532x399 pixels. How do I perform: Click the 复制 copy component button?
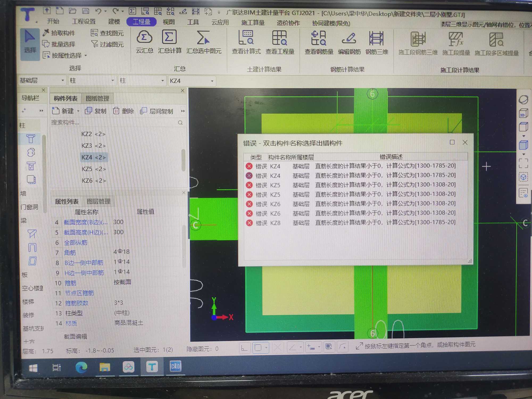tap(96, 111)
